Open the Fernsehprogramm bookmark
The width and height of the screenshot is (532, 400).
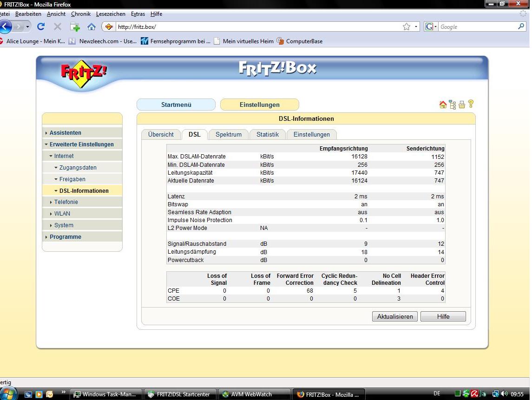(176, 41)
